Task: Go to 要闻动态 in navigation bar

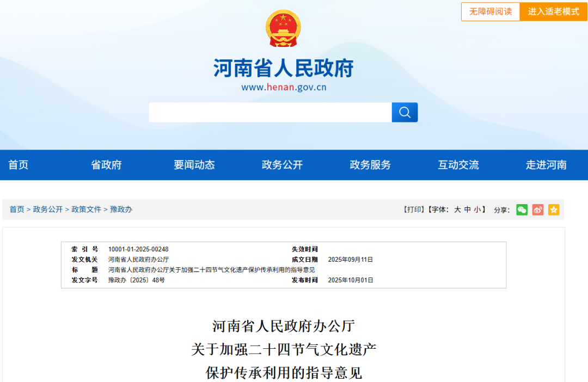Action: 194,165
